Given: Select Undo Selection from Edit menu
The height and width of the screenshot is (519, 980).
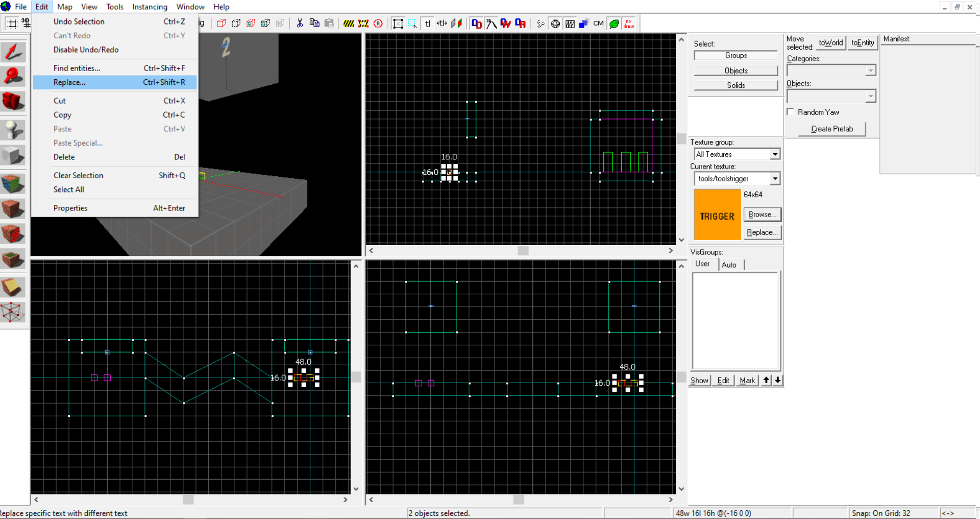Looking at the screenshot, I should tap(115, 21).
